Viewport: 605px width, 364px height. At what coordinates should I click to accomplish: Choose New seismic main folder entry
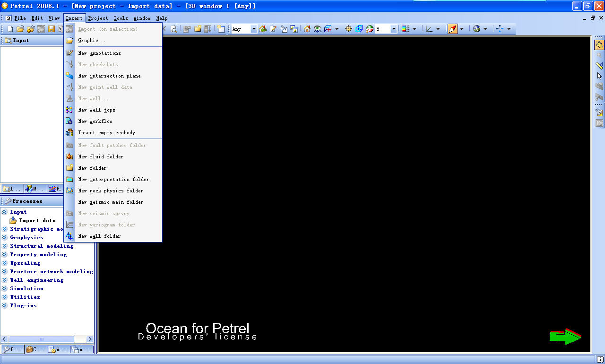pyautogui.click(x=113, y=202)
